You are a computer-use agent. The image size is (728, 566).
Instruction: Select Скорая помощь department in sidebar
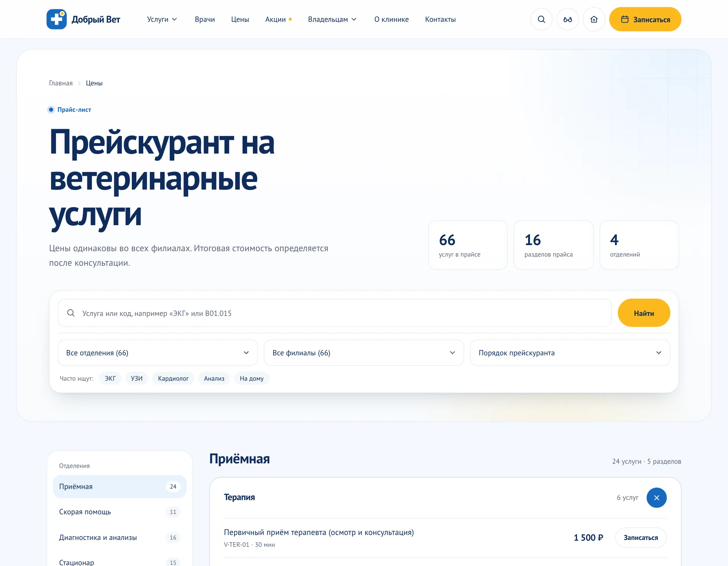coord(120,512)
